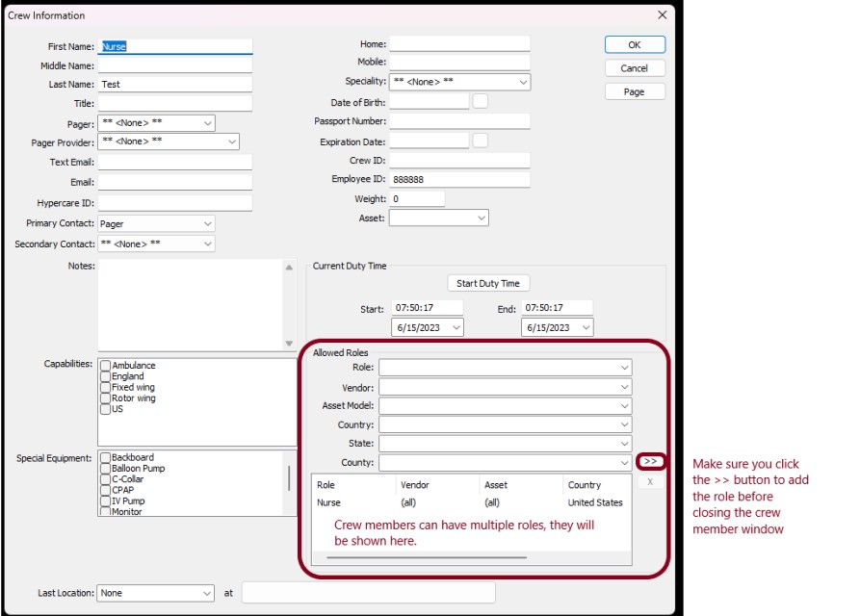Click the First Name field

pos(175,46)
